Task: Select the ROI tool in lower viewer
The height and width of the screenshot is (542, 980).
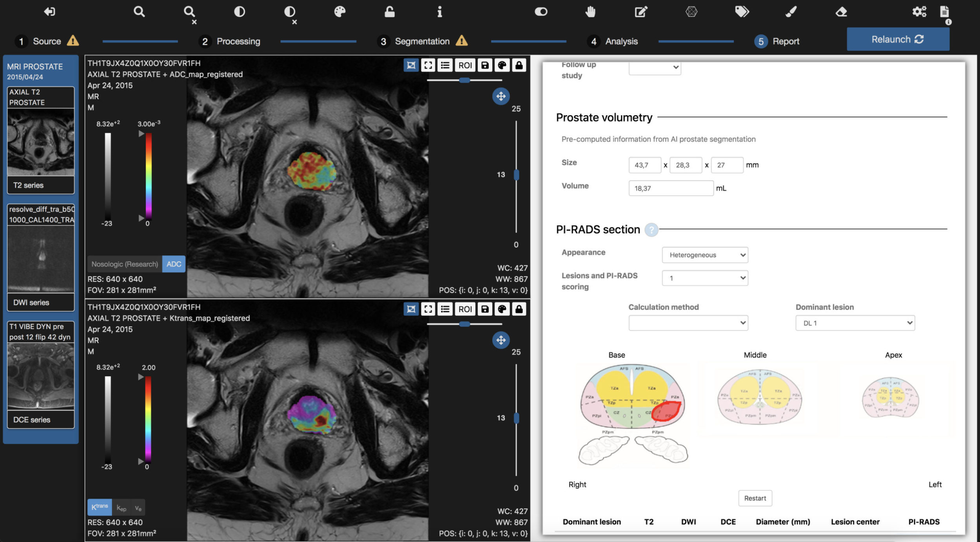Action: click(465, 308)
